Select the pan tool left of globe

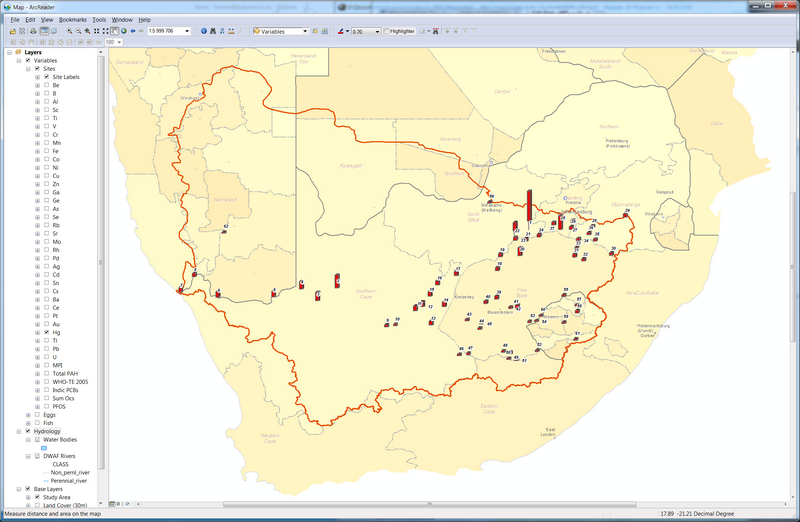[115, 31]
